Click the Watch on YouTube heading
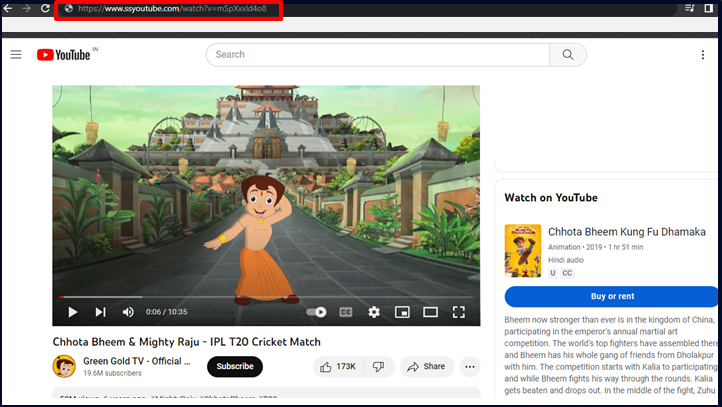The height and width of the screenshot is (407, 722). click(551, 198)
